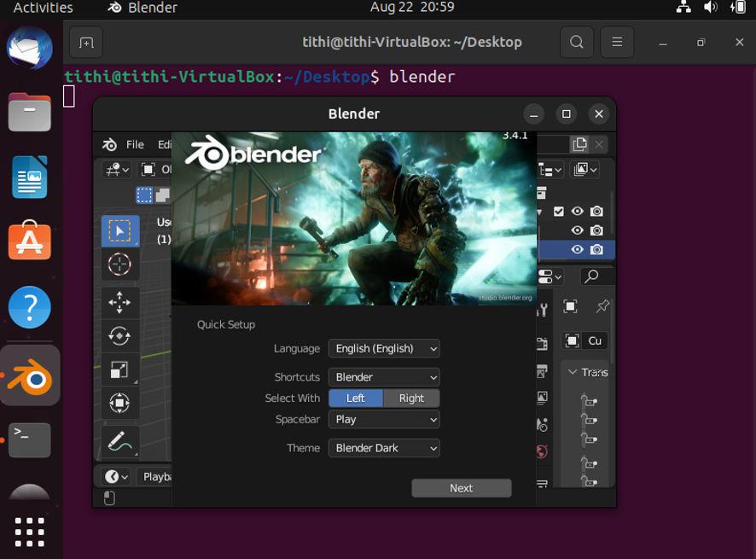
Task: Open the World properties tab (red globe)
Action: click(x=543, y=451)
